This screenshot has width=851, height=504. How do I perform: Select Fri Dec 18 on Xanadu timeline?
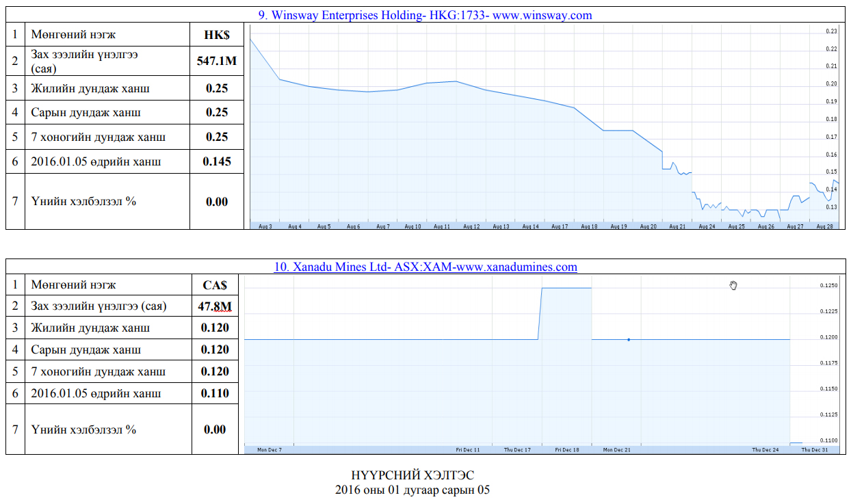[567, 450]
